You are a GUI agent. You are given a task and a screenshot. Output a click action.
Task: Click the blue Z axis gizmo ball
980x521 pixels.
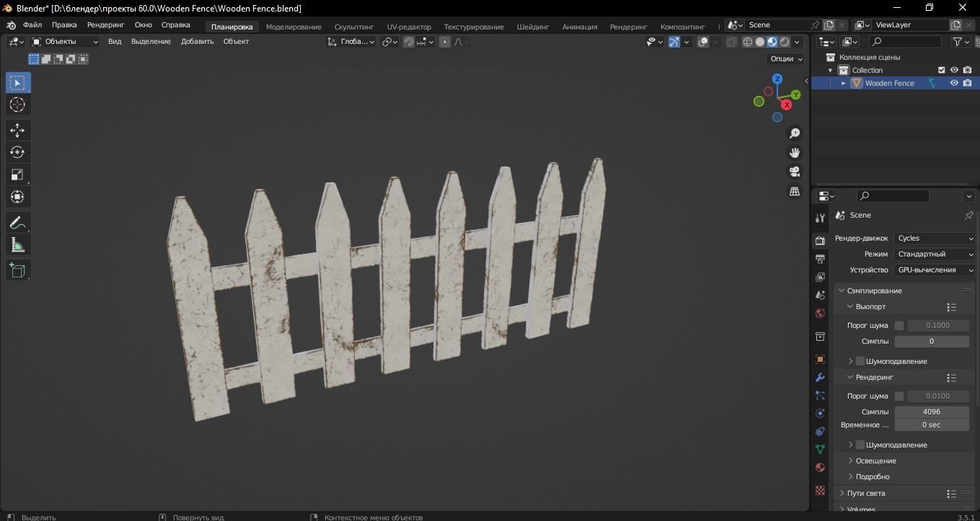point(777,79)
